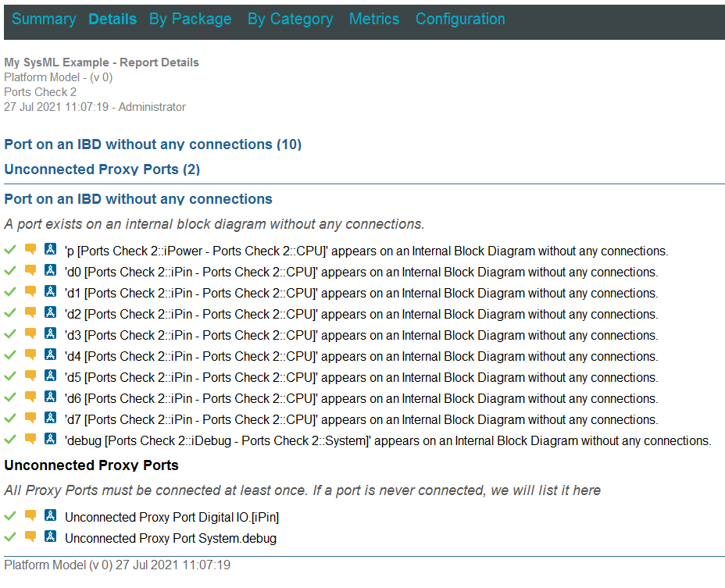Click the blue compass icon for Digital IO.[iPin]
725x588 pixels.
tap(51, 515)
